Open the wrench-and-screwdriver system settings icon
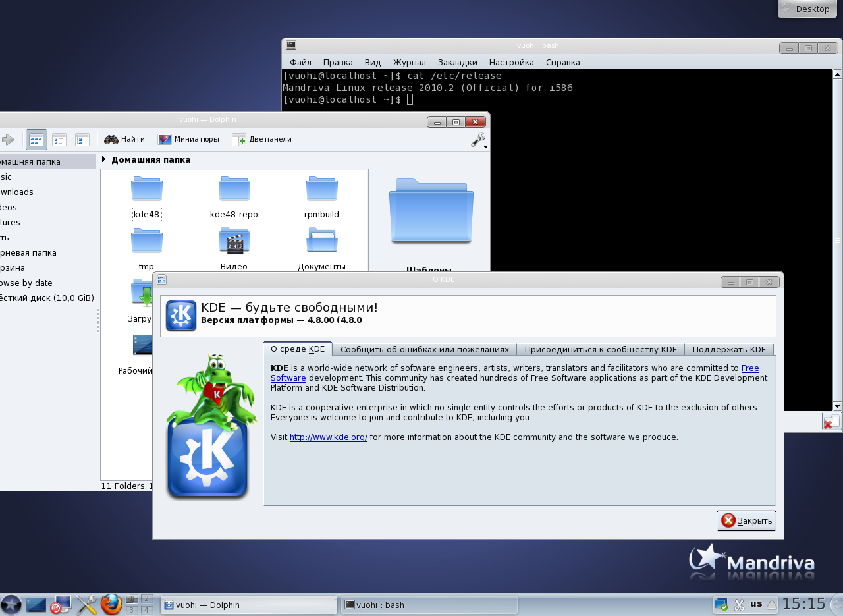 [x=86, y=604]
